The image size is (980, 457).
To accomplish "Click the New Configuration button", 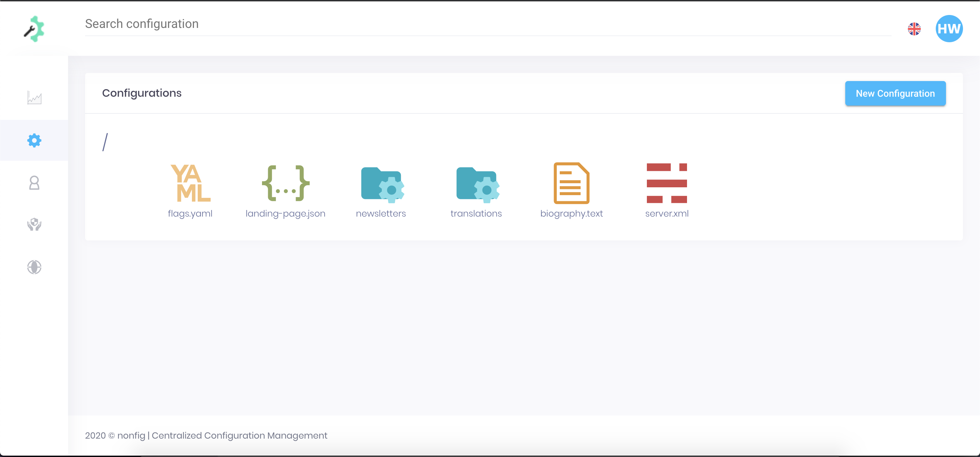I will (x=895, y=94).
